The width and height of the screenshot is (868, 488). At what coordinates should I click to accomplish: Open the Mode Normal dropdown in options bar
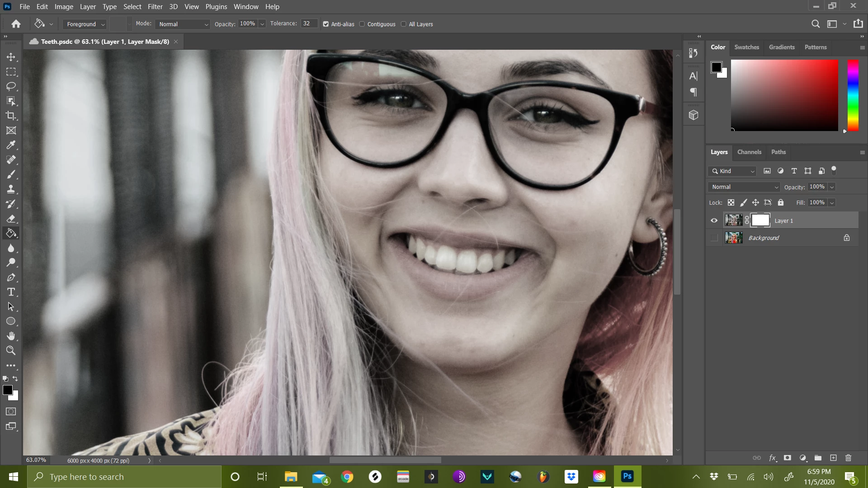click(x=183, y=24)
